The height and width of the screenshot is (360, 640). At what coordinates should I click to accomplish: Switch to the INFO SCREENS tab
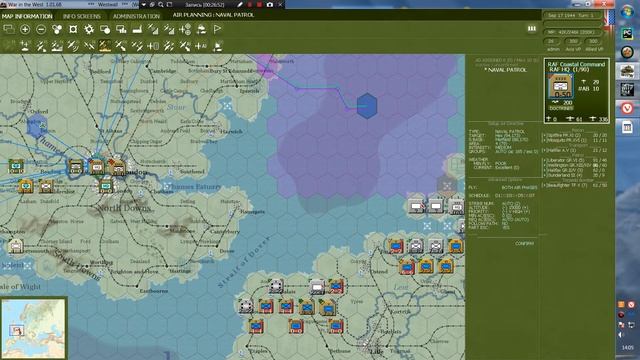(x=82, y=16)
